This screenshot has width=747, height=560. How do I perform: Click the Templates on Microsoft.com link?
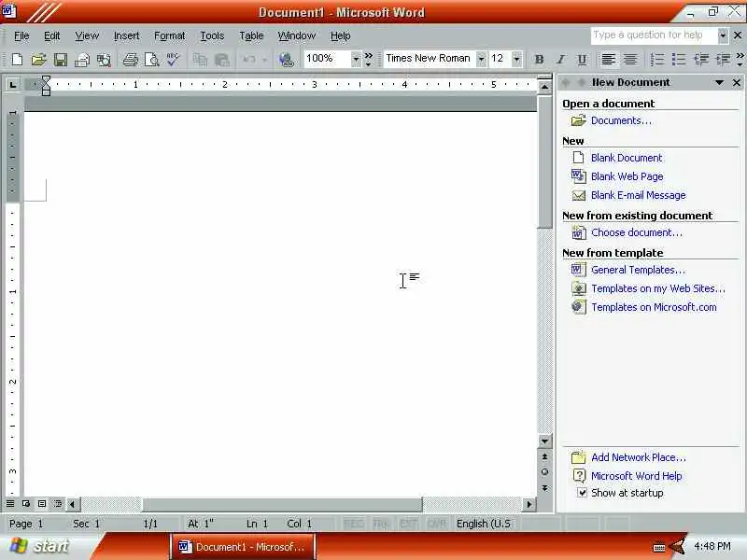654,308
